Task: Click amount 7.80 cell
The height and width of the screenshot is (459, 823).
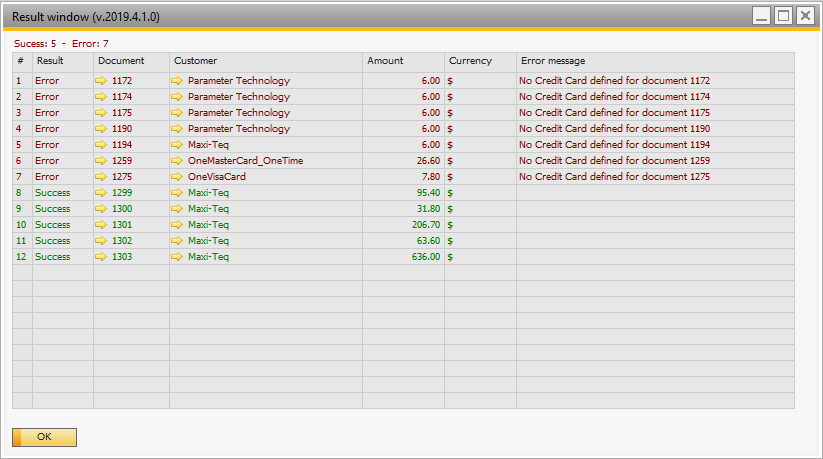Action: click(404, 177)
